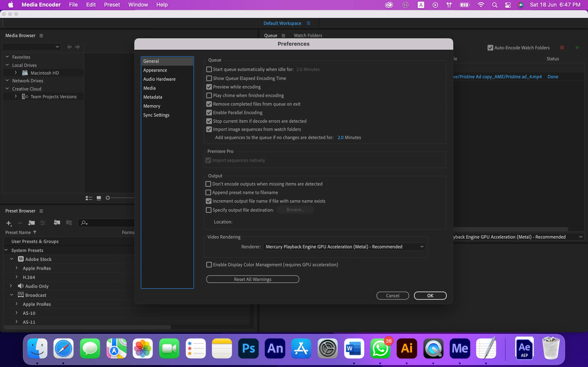588x367 pixels.
Task: Click the import presets folder icon
Action: (57, 223)
